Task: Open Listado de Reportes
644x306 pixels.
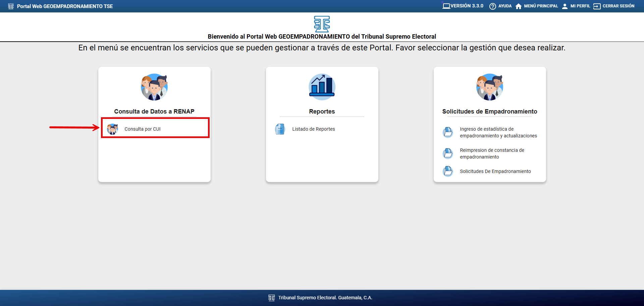Action: click(x=313, y=129)
